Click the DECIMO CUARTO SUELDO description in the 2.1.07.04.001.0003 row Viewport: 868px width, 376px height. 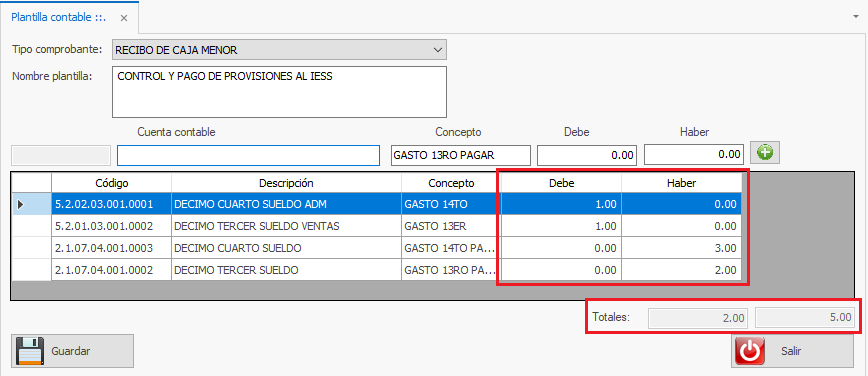[286, 248]
